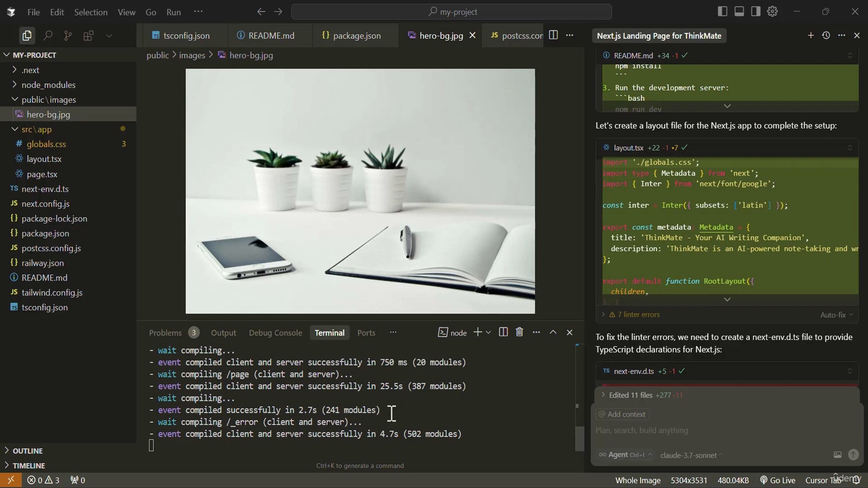Viewport: 868px width, 488px height.
Task: Split the editor to the right
Action: (x=553, y=35)
